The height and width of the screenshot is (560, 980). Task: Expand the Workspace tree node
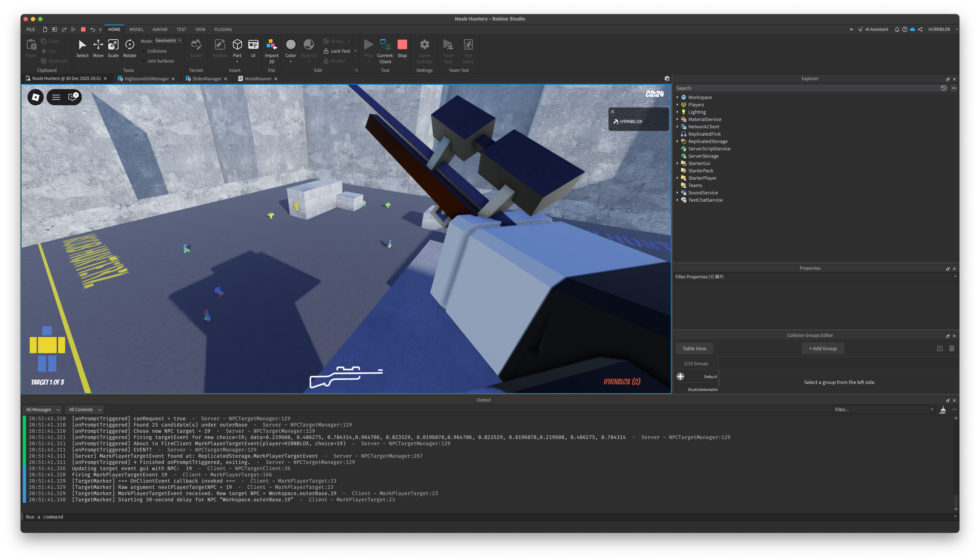tap(677, 97)
